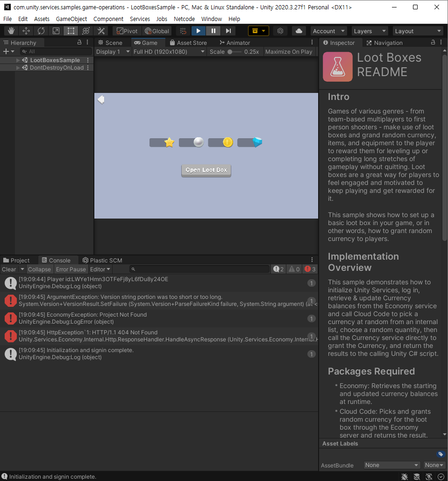Open Hierarchy create plus dropdown
The image size is (448, 481).
(x=8, y=51)
